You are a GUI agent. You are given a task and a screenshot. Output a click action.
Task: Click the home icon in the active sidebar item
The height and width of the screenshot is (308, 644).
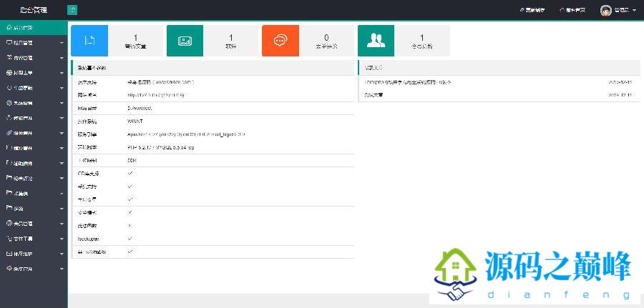(9, 28)
